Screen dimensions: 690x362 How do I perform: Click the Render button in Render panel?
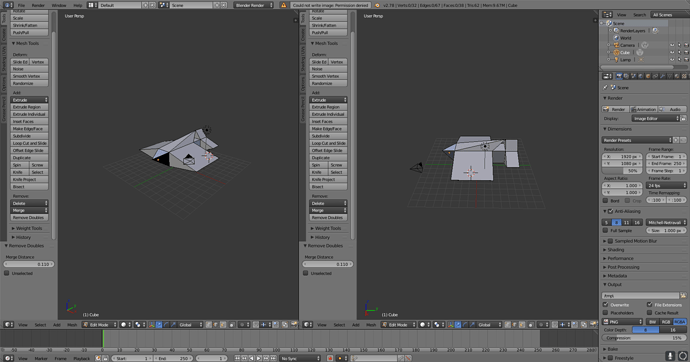pyautogui.click(x=615, y=109)
